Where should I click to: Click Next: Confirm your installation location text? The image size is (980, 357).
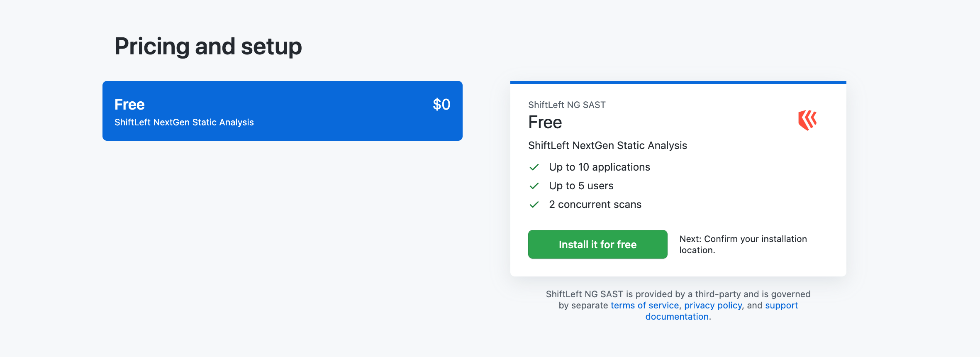743,245
